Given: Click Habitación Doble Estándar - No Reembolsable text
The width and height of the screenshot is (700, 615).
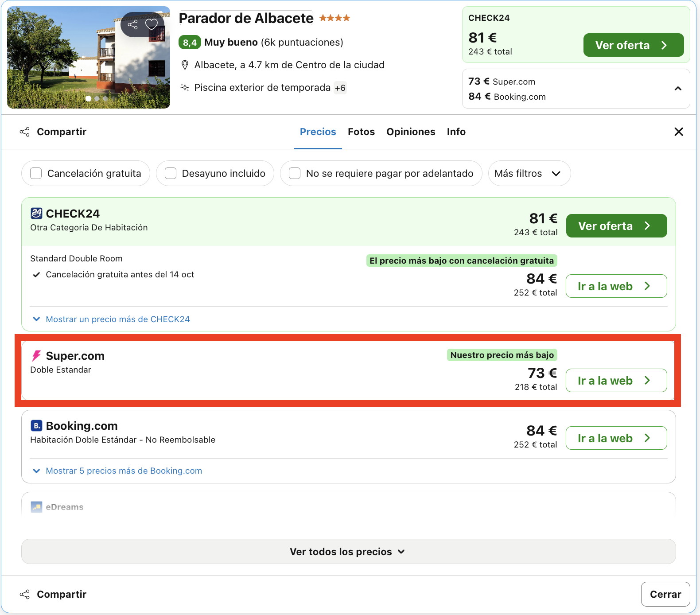Looking at the screenshot, I should (x=123, y=440).
